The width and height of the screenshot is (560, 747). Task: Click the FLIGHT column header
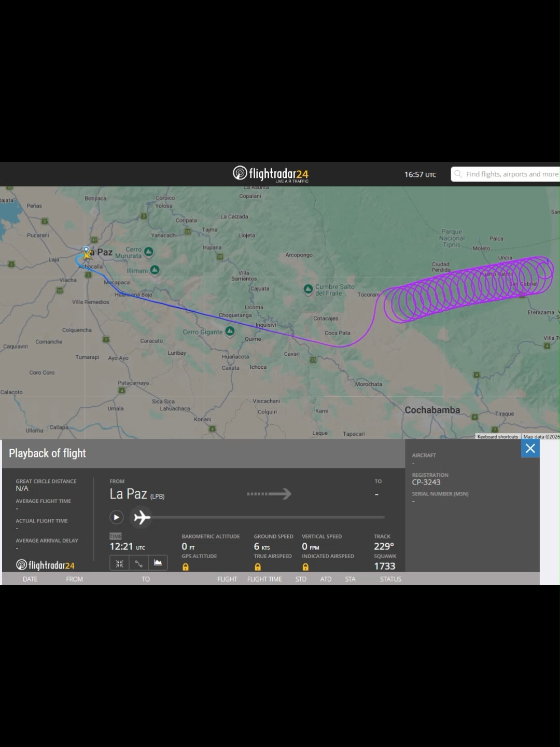227,579
